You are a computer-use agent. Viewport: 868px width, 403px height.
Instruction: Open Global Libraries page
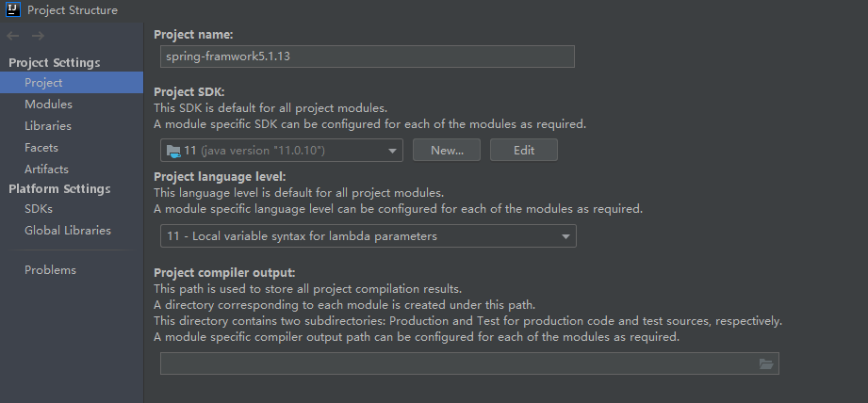tap(68, 231)
